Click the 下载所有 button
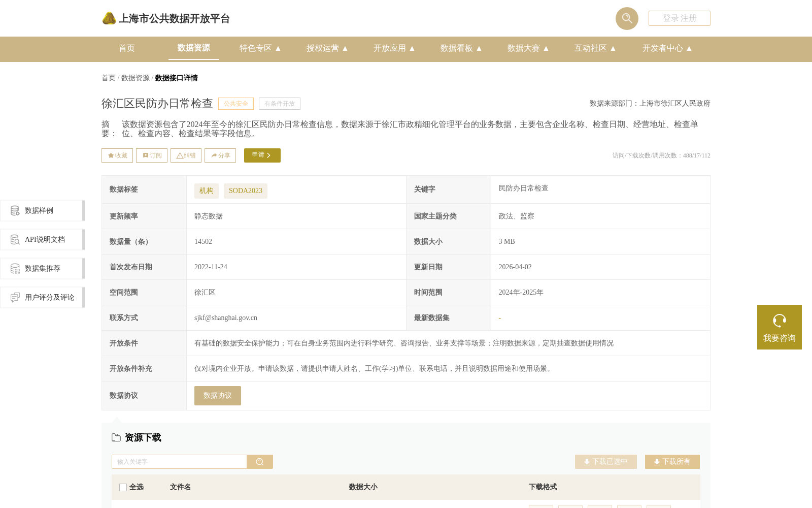Image resolution: width=812 pixels, height=508 pixels. [x=672, y=462]
